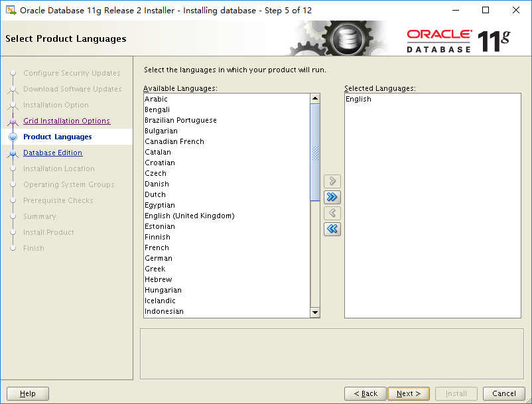This screenshot has width=532, height=404.
Task: Click the Help button
Action: click(28, 393)
